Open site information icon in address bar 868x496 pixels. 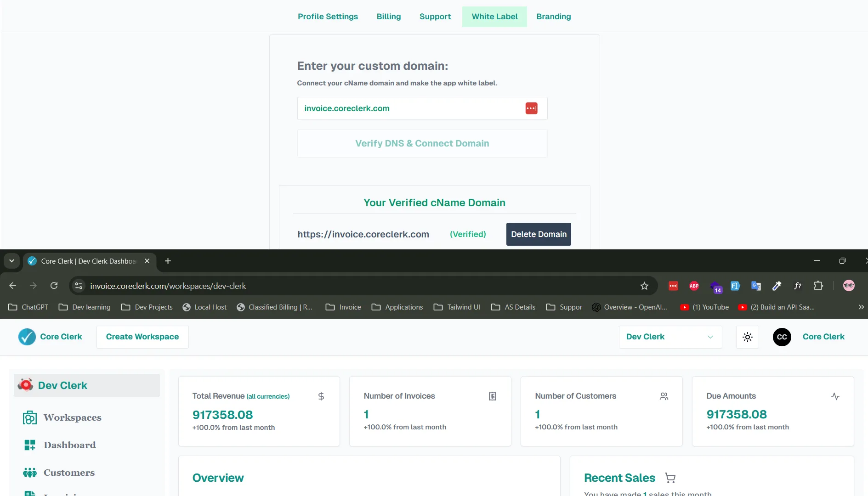point(79,286)
